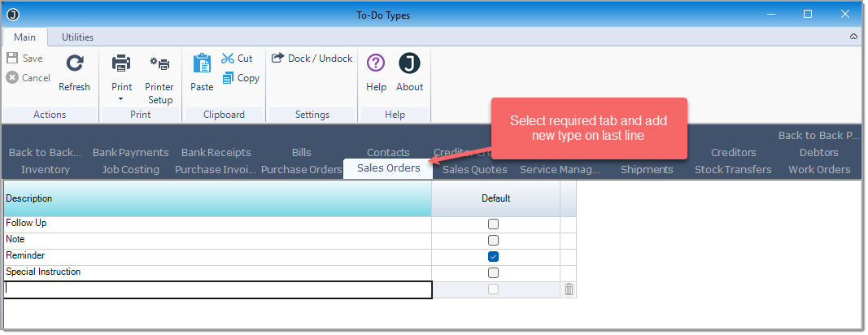Viewport: 868px width, 335px height.
Task: Untick the Default checkbox for Reminder
Action: point(493,256)
